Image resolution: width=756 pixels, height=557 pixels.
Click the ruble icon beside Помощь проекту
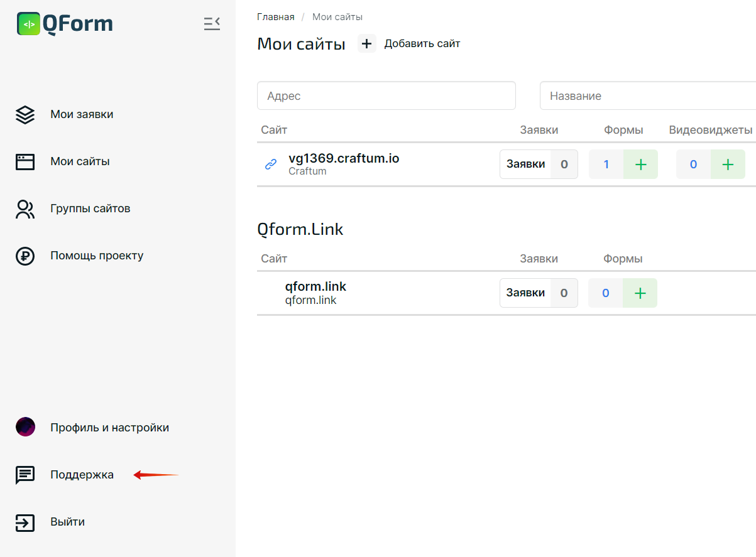coord(25,256)
